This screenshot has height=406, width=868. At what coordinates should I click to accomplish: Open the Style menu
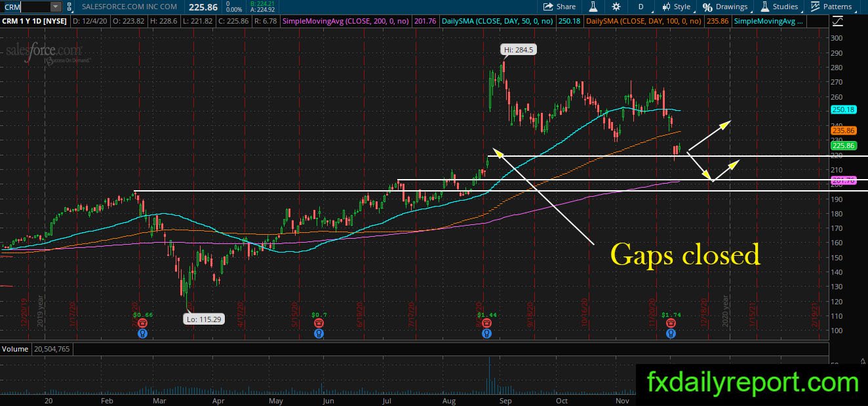tap(676, 7)
